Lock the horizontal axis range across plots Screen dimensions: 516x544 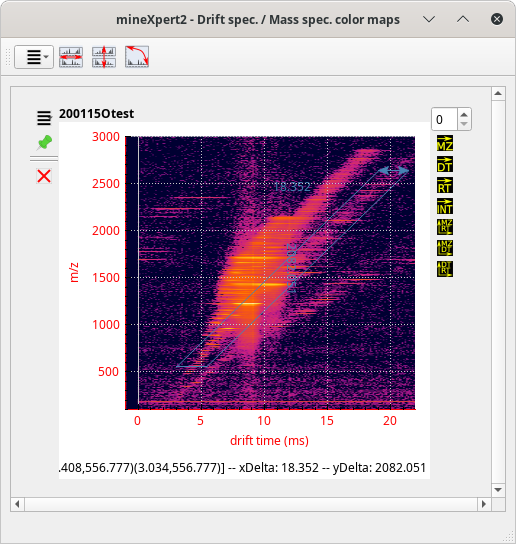pos(71,57)
